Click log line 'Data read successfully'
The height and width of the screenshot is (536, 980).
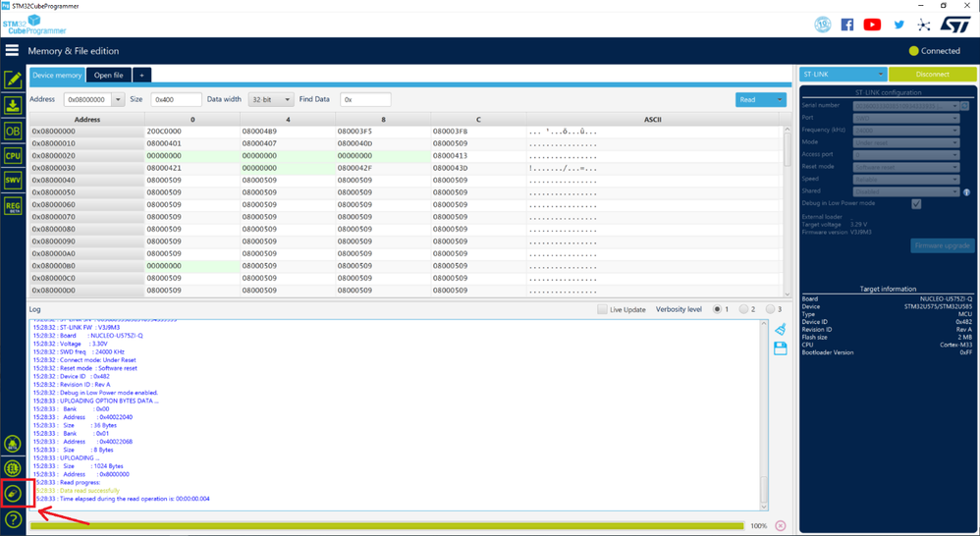coord(90,491)
